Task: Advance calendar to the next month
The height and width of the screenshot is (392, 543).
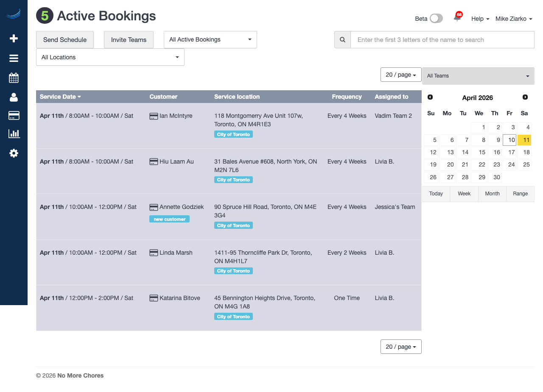Action: (x=525, y=97)
